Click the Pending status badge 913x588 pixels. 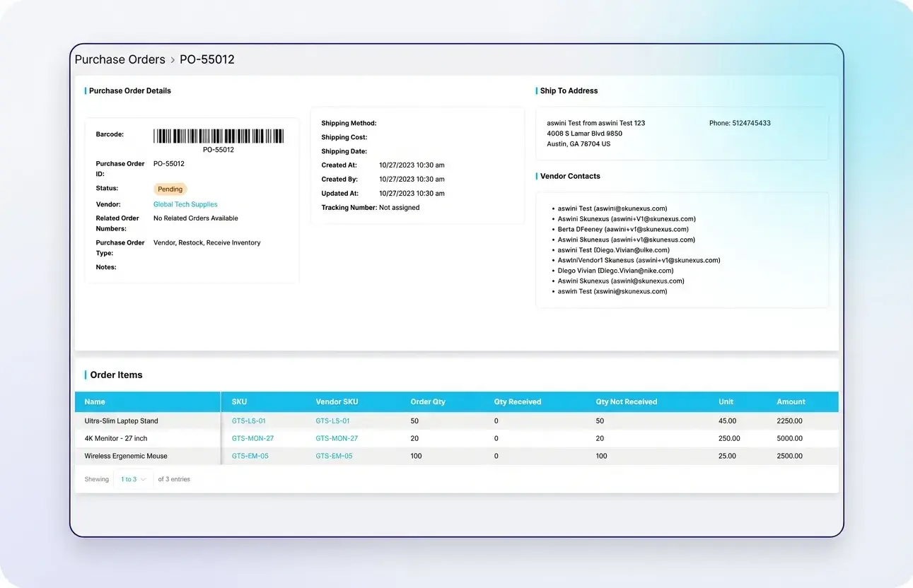click(x=170, y=189)
